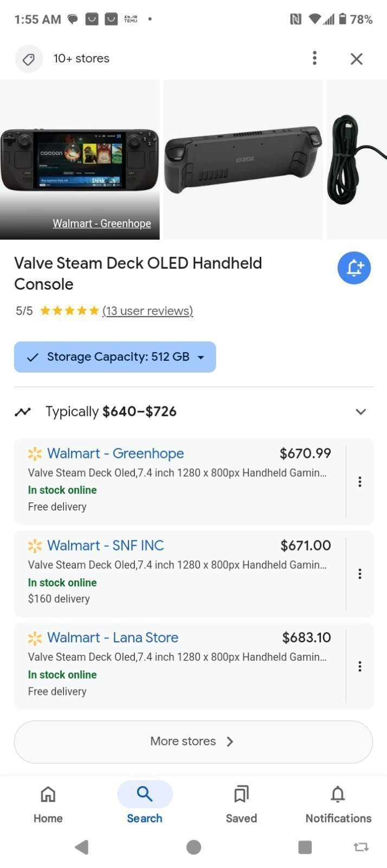Tap the Walmart - Greenhope image caption link
Screen dimensions: 387x868
[x=102, y=224]
